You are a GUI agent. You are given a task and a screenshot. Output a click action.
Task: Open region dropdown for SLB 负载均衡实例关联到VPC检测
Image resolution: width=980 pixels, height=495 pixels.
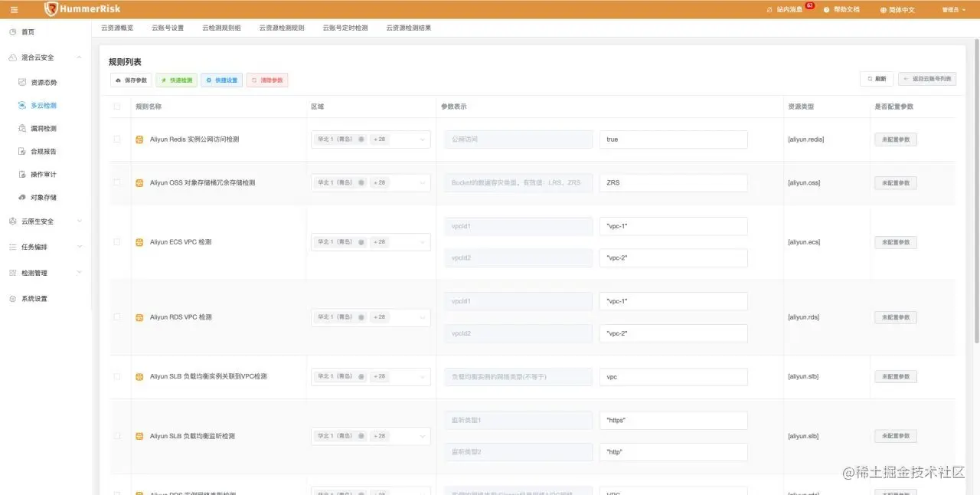pos(371,377)
